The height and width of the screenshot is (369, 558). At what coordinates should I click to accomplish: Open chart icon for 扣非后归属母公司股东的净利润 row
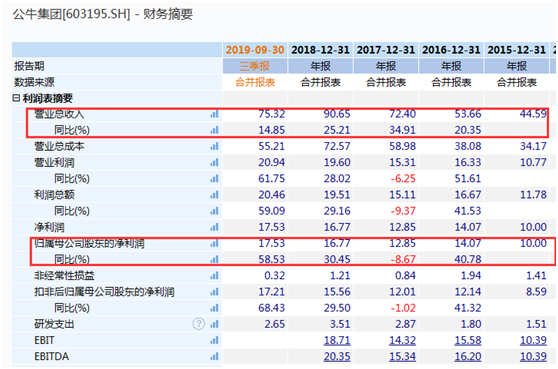[214, 292]
